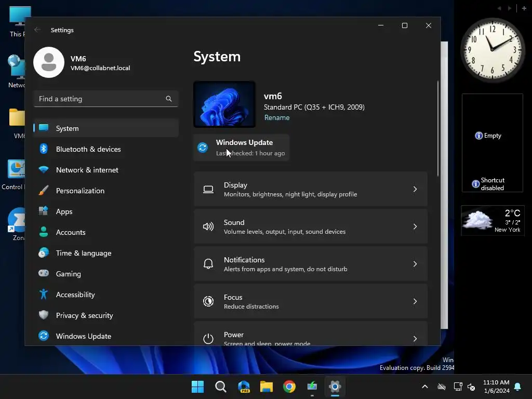532x399 pixels.
Task: Expand the Display settings chevron
Action: click(415, 189)
